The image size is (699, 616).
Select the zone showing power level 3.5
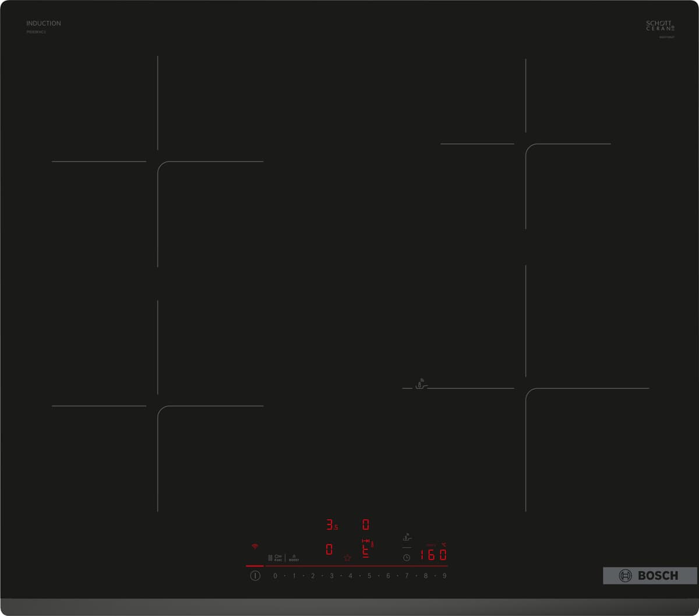tap(331, 525)
